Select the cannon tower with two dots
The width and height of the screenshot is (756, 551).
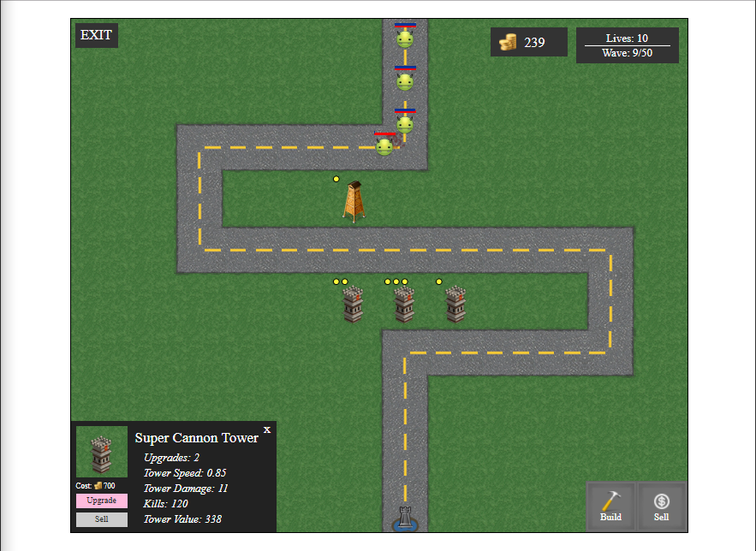(353, 304)
